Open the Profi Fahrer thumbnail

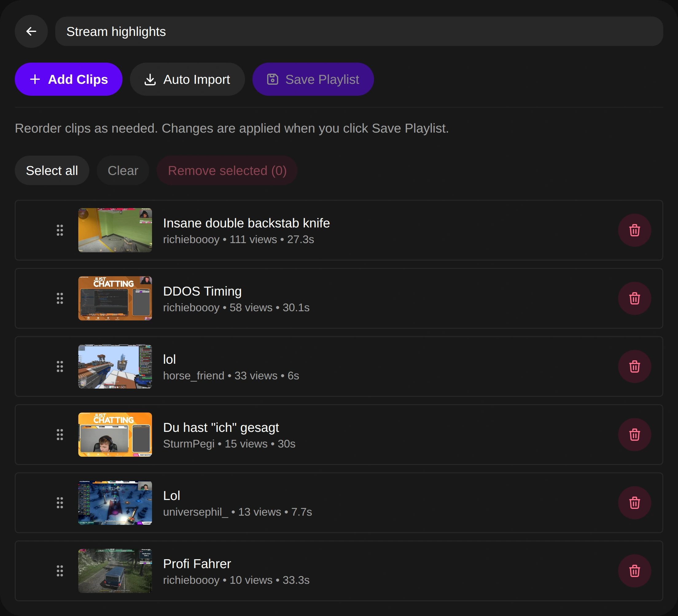[115, 571]
